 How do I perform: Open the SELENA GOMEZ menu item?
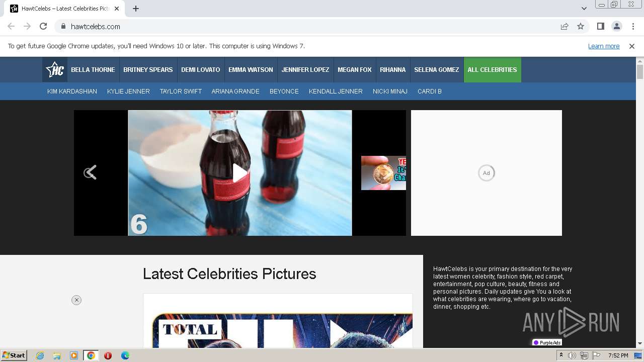[437, 69]
